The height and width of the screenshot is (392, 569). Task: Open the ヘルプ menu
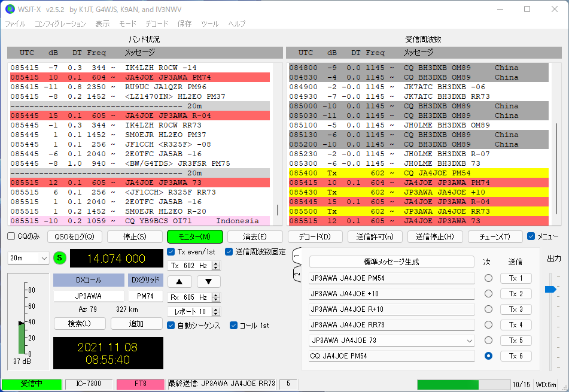click(236, 24)
